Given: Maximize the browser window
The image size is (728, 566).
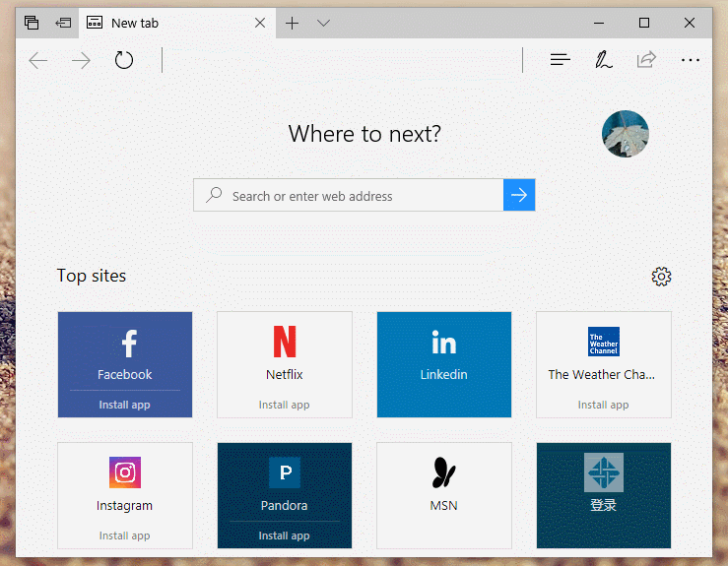Looking at the screenshot, I should 644,23.
